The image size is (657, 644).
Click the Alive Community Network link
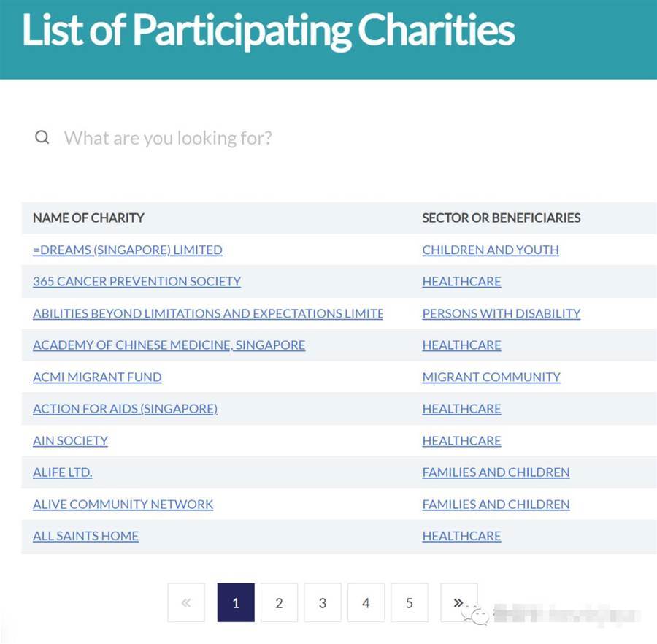[123, 504]
